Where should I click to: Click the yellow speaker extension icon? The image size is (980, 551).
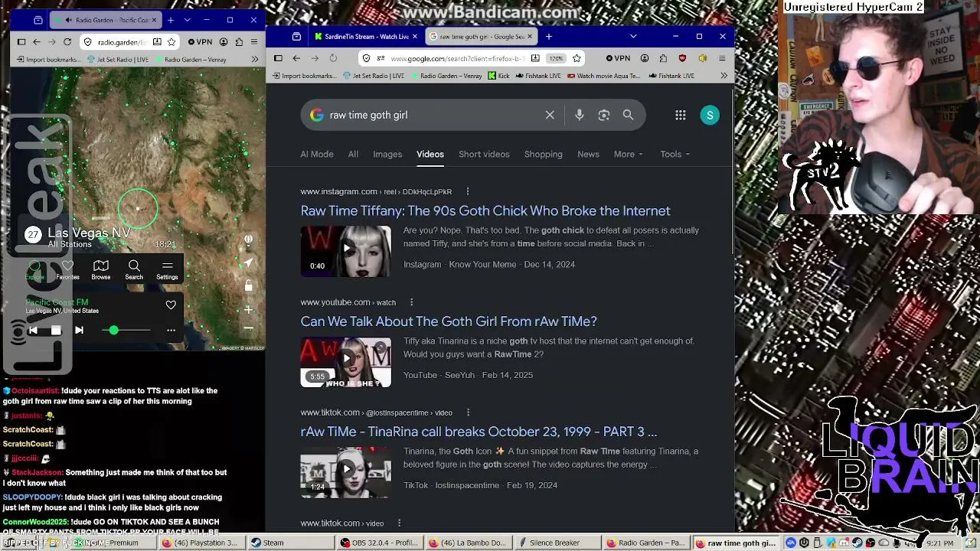point(703,58)
